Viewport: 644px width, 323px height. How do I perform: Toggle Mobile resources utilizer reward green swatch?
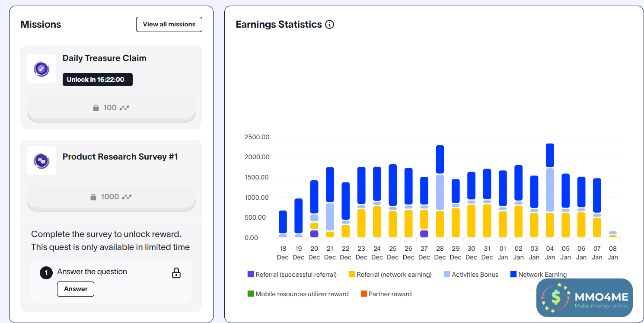click(251, 294)
